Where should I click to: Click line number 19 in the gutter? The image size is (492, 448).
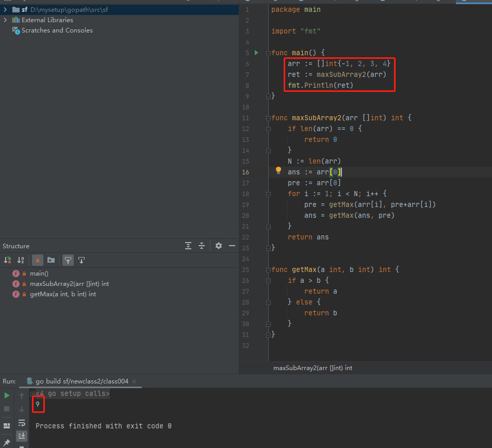coord(245,205)
